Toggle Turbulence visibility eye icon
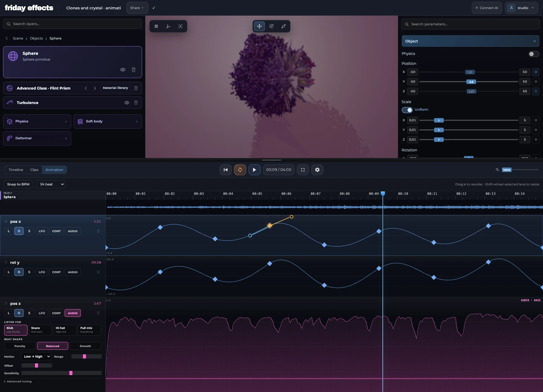This screenshot has height=392, width=543. (x=127, y=103)
